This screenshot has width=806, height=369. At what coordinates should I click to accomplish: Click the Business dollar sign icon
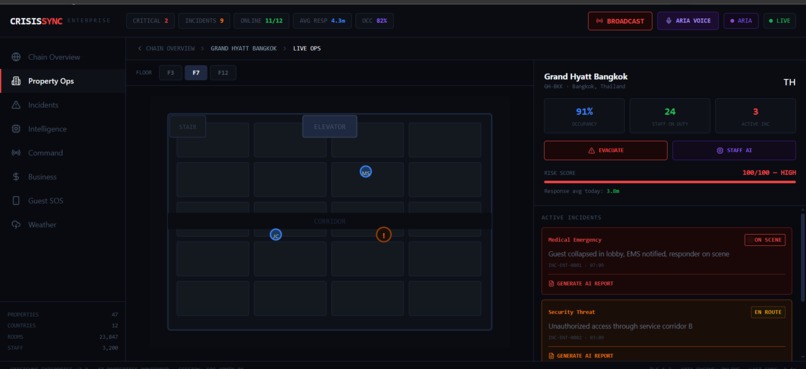[16, 177]
